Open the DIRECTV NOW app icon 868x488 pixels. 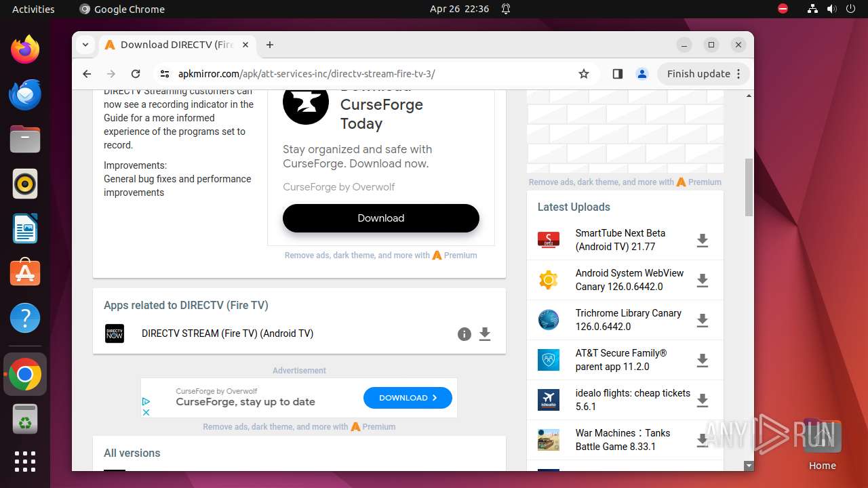pos(115,333)
